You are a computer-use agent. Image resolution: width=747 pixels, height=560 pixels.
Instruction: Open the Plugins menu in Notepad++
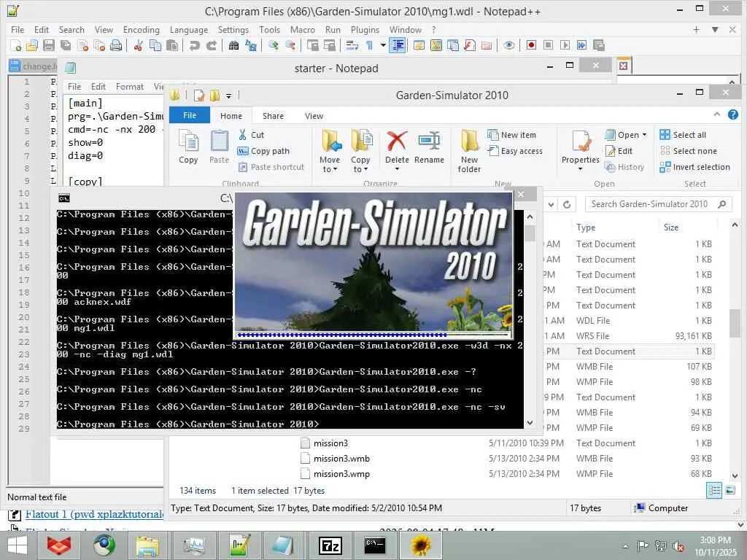point(365,29)
